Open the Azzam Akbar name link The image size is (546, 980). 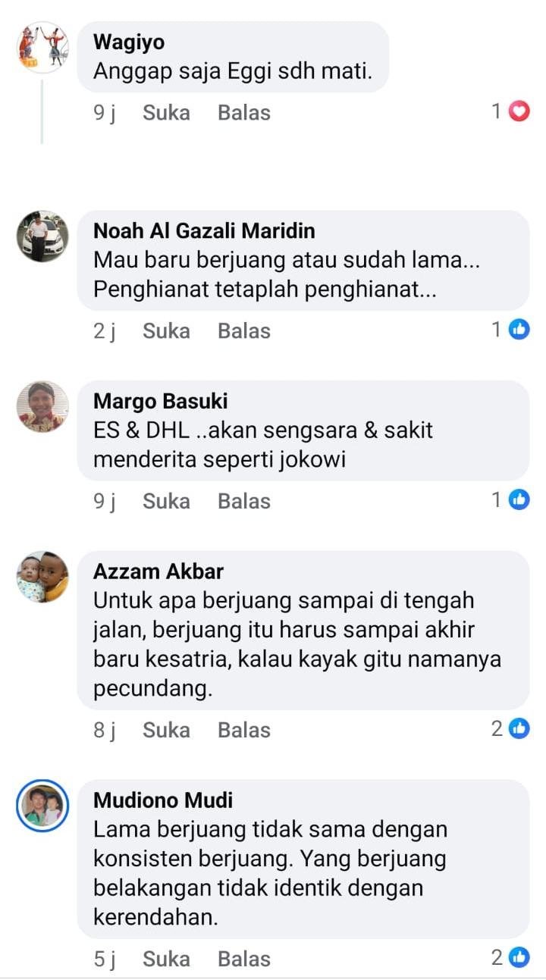[158, 571]
